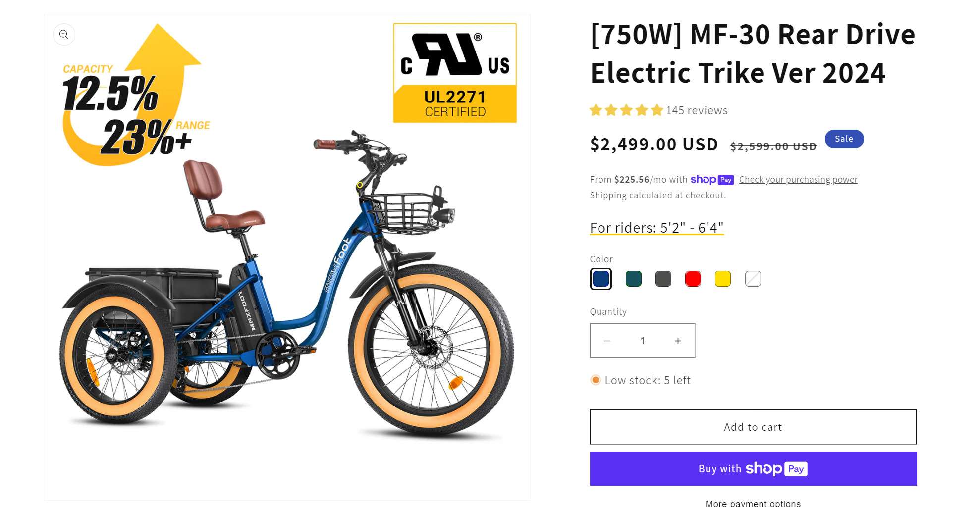Select the white color swatch
The height and width of the screenshot is (507, 980).
pyautogui.click(x=753, y=279)
